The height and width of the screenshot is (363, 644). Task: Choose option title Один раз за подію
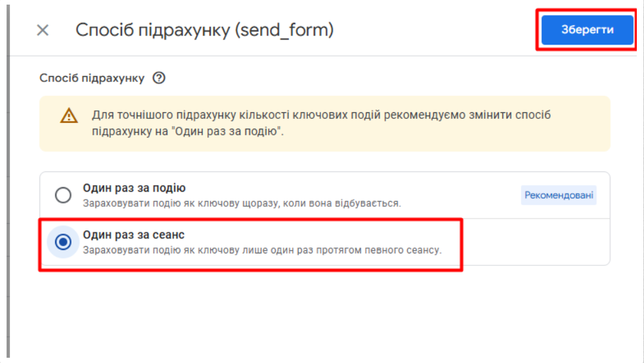pos(135,188)
